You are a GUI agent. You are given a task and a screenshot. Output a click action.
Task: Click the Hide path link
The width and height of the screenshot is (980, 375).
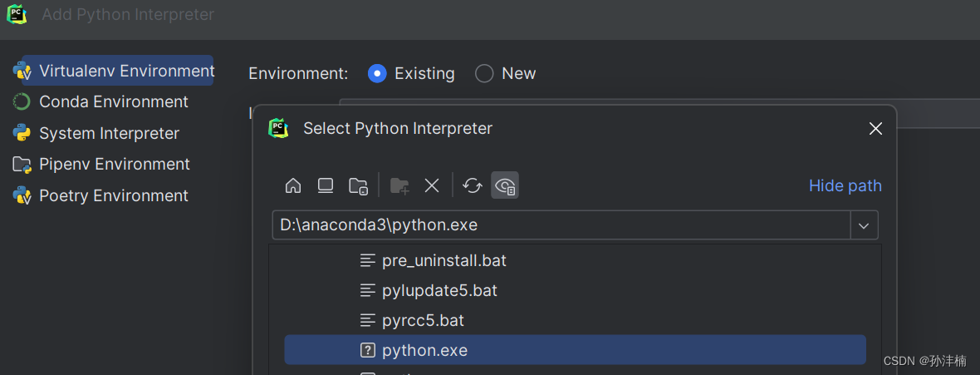click(845, 185)
